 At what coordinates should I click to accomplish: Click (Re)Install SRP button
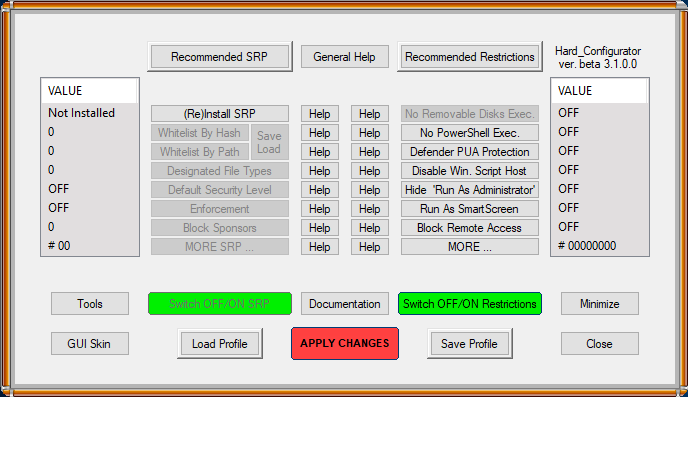[x=220, y=114]
